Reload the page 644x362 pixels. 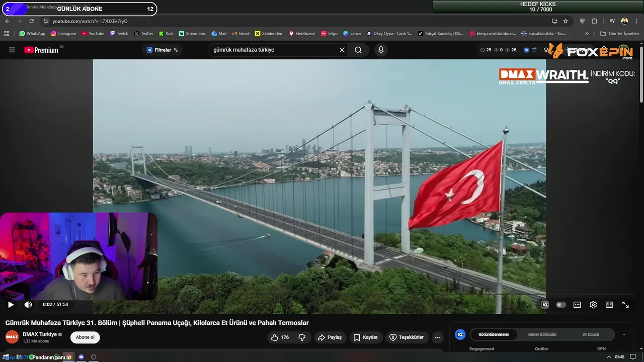click(31, 21)
